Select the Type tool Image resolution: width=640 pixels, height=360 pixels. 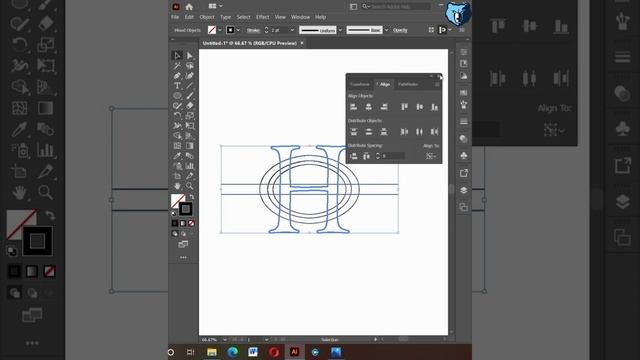[x=177, y=86]
